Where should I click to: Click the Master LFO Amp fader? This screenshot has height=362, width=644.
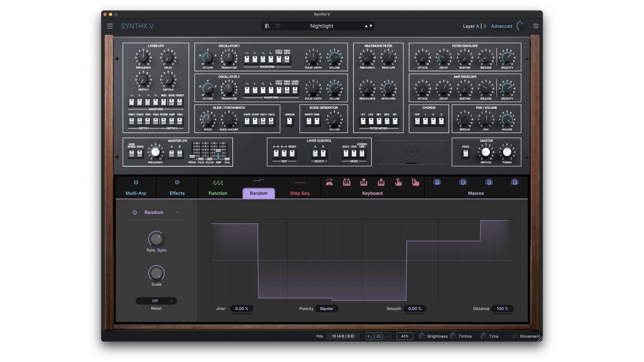pyautogui.click(x=218, y=151)
